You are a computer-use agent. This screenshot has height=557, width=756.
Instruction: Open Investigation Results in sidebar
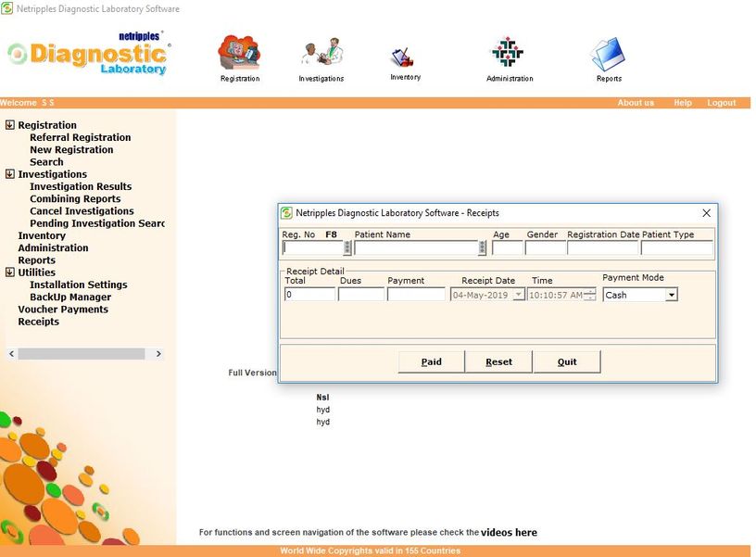tap(81, 186)
